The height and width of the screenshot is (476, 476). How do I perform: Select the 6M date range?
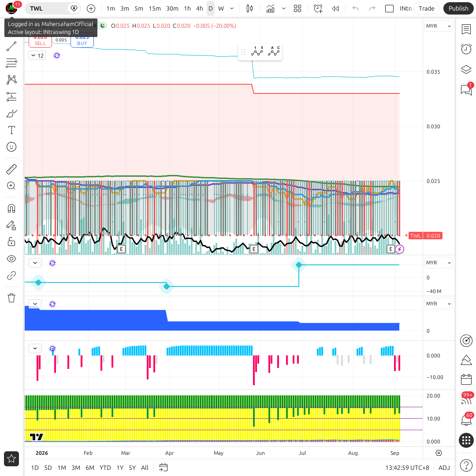click(90, 468)
